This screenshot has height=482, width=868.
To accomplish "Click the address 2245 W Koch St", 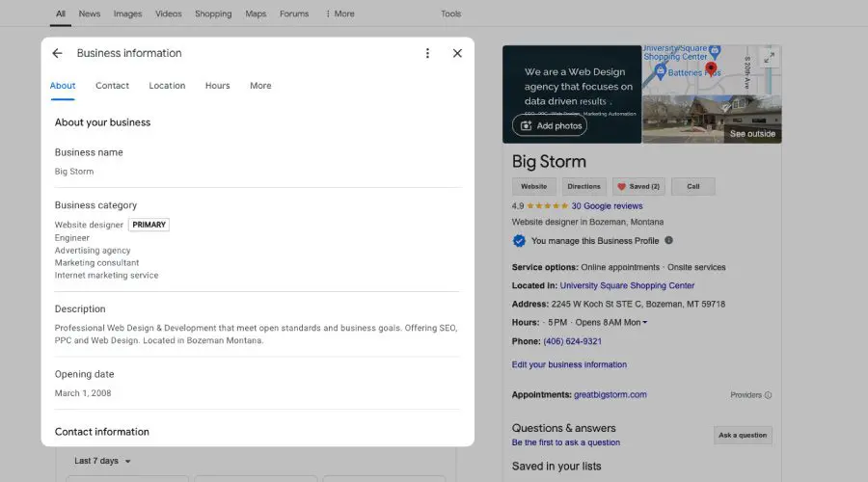I will (638, 305).
